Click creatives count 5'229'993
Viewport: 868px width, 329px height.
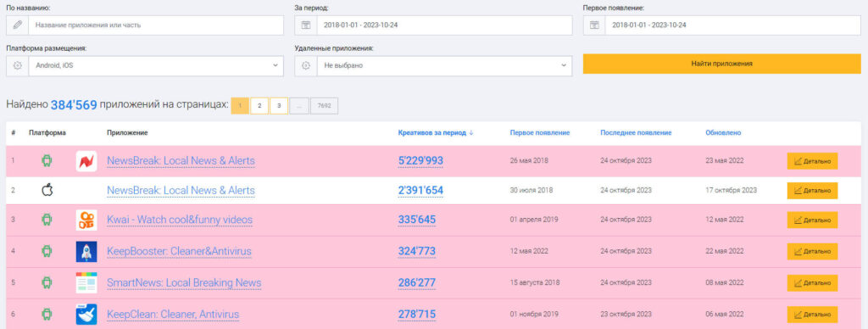pyautogui.click(x=420, y=160)
